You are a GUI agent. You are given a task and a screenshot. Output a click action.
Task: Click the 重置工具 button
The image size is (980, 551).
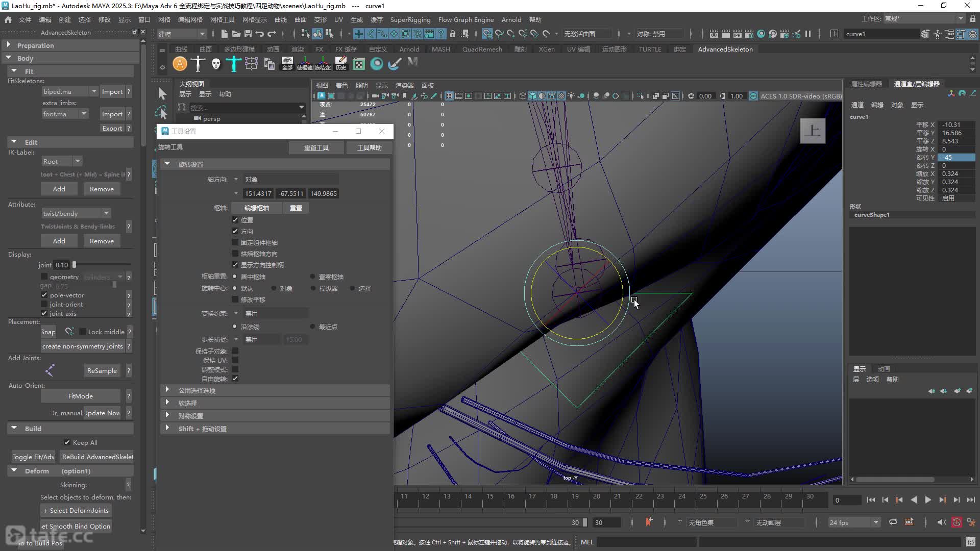coord(316,148)
